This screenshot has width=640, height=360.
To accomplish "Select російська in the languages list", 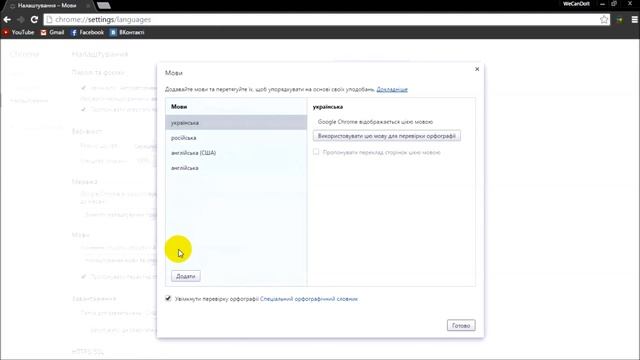I will pos(236,138).
